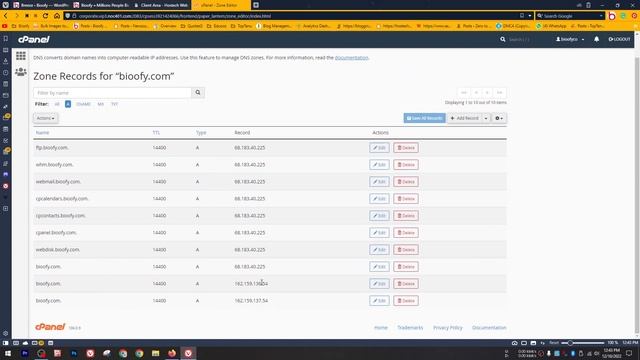Edit the ftp.bioofy.com record
640x360 pixels.
pyautogui.click(x=379, y=148)
